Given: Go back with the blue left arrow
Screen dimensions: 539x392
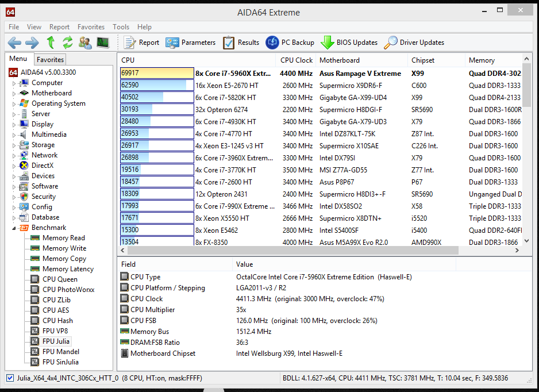Looking at the screenshot, I should tap(14, 43).
